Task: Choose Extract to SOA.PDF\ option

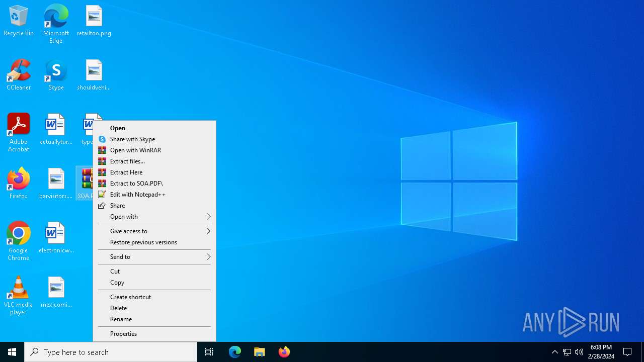Action: [154, 184]
